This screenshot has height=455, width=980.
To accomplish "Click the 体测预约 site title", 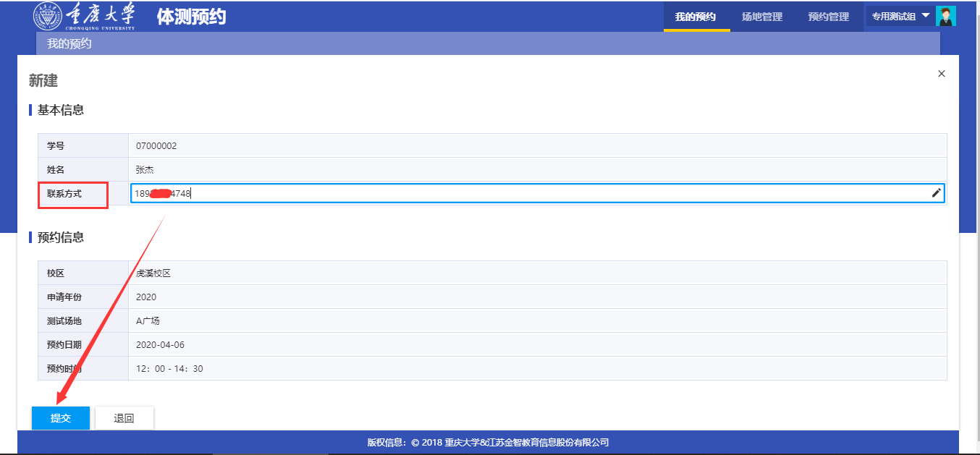I will click(x=191, y=17).
